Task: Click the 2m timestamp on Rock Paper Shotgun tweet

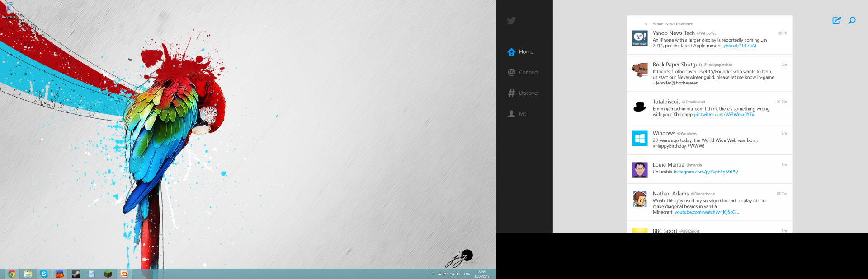Action: [x=784, y=65]
